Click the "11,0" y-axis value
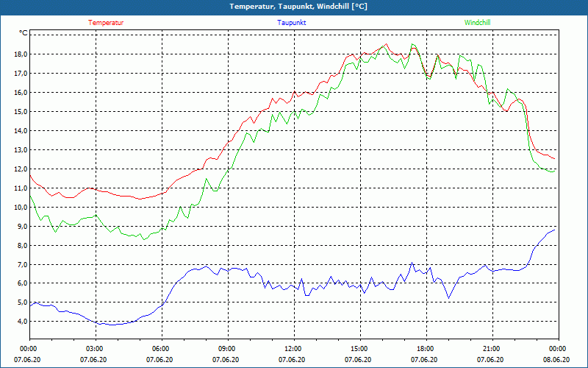The image size is (588, 368). click(21, 188)
